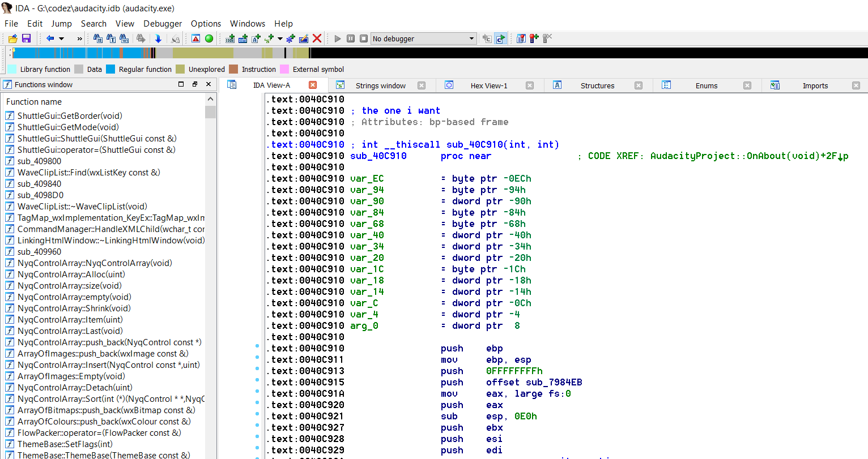The height and width of the screenshot is (459, 868).
Task: Click the Open file toolbar icon
Action: tap(12, 38)
